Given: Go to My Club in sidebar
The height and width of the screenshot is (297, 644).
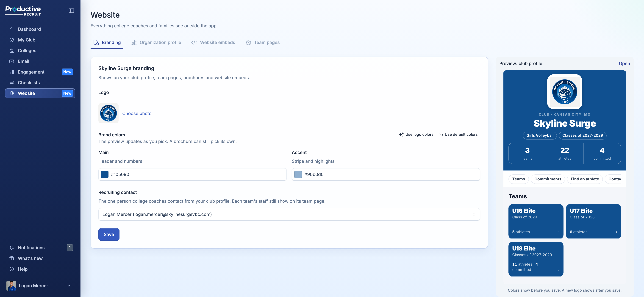Looking at the screenshot, I should pos(40,40).
